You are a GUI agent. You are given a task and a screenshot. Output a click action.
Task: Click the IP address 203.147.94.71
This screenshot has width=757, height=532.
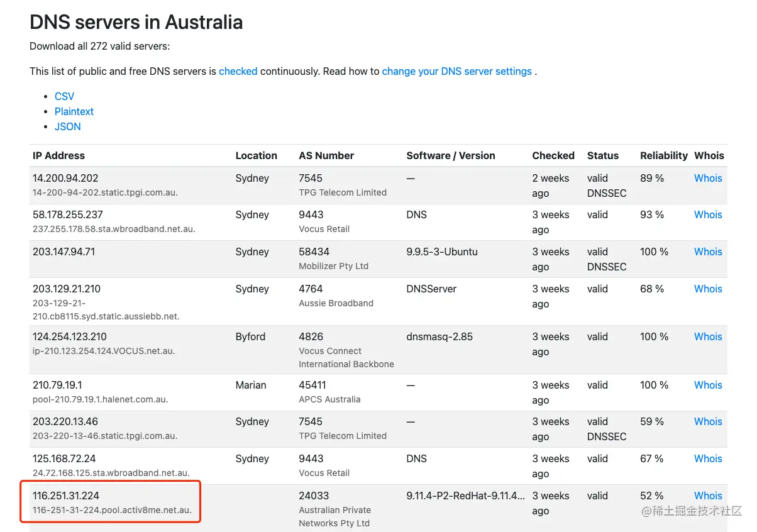point(64,252)
